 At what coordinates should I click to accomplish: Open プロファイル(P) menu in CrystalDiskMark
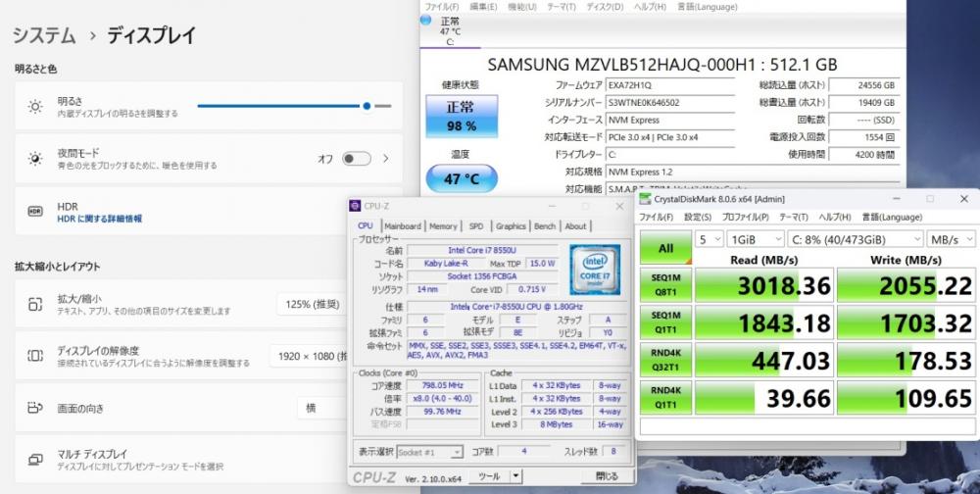[x=745, y=217]
